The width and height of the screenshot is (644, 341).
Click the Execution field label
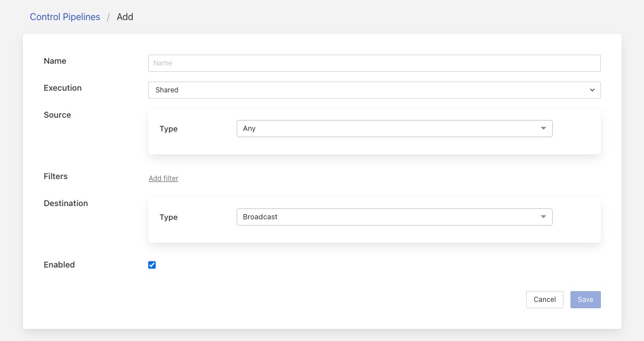pos(63,88)
